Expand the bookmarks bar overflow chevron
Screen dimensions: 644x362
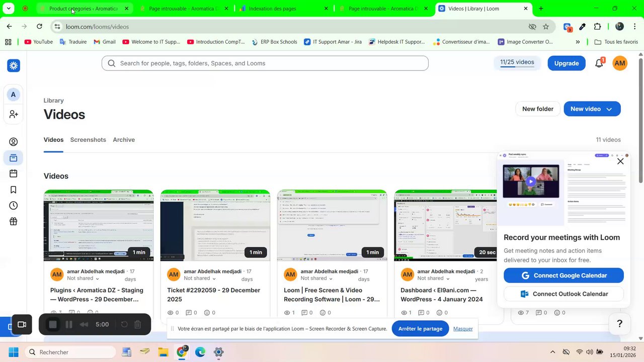pyautogui.click(x=578, y=42)
